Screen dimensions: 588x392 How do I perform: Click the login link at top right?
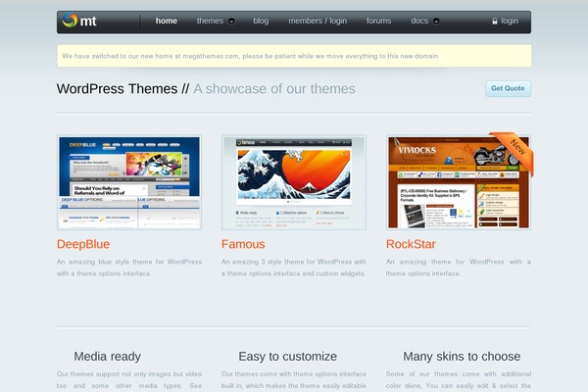[510, 21]
